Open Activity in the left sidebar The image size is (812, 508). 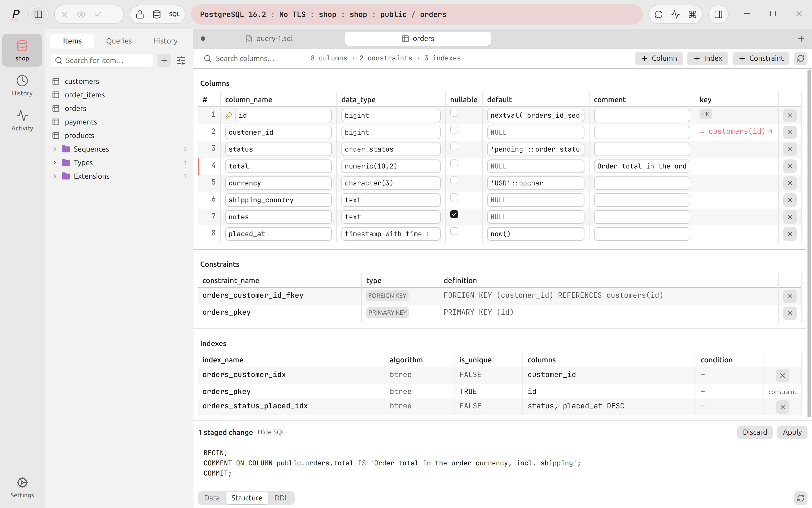click(x=22, y=121)
